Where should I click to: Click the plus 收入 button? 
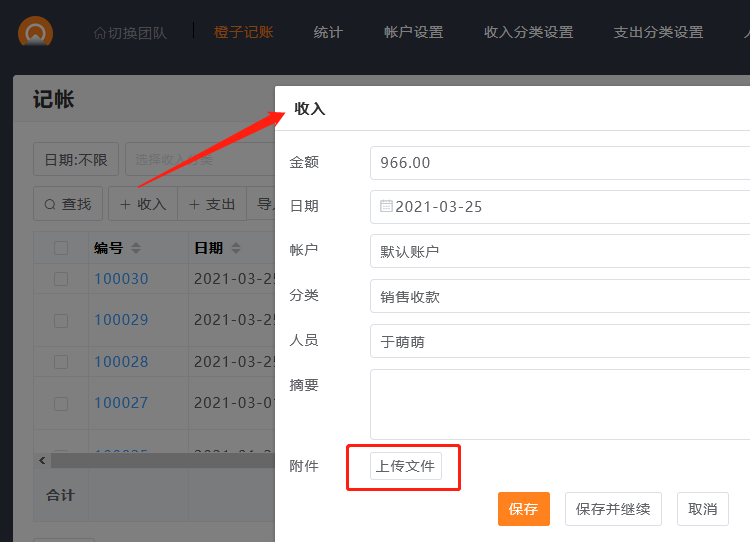click(x=143, y=204)
